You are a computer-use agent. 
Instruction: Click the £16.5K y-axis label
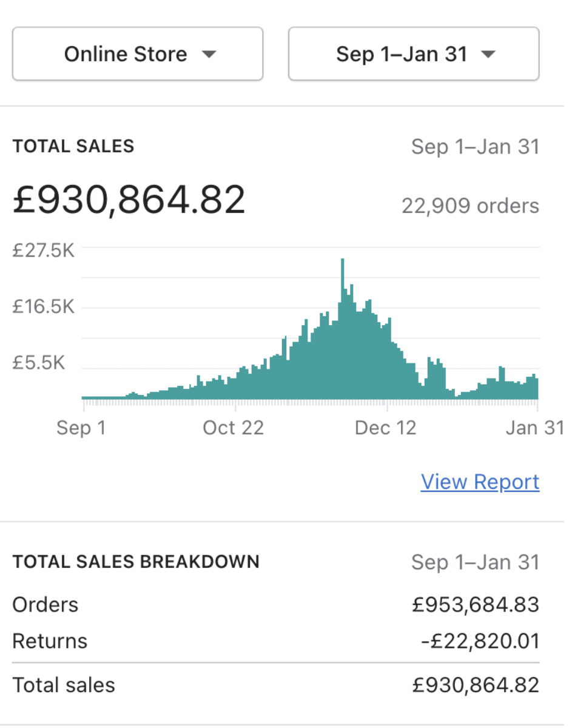pos(44,307)
